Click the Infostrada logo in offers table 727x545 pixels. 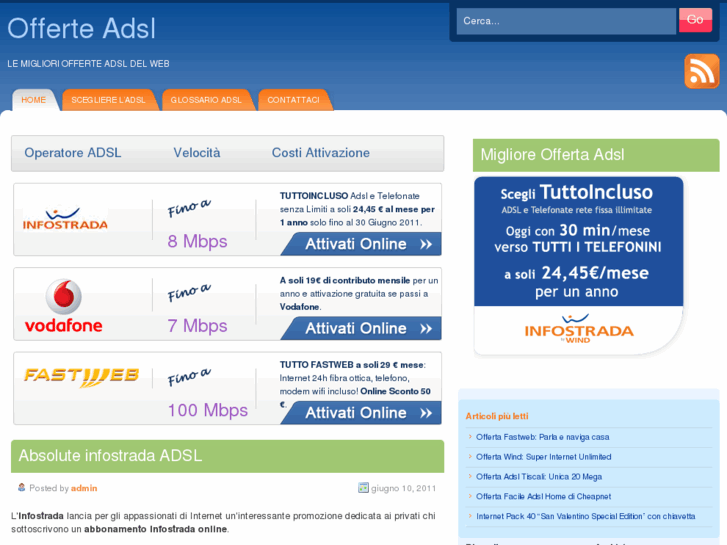click(x=65, y=219)
